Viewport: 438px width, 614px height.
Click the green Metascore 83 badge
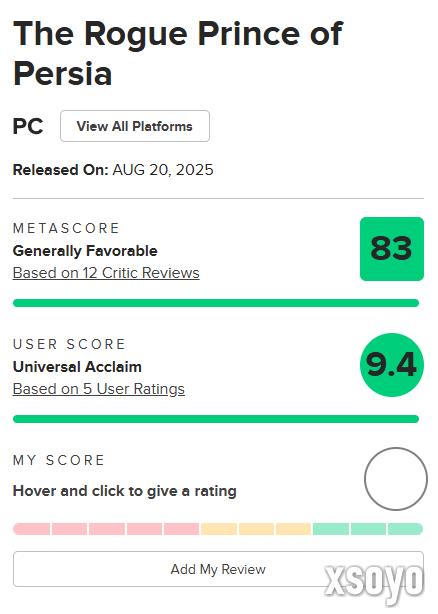(x=392, y=249)
